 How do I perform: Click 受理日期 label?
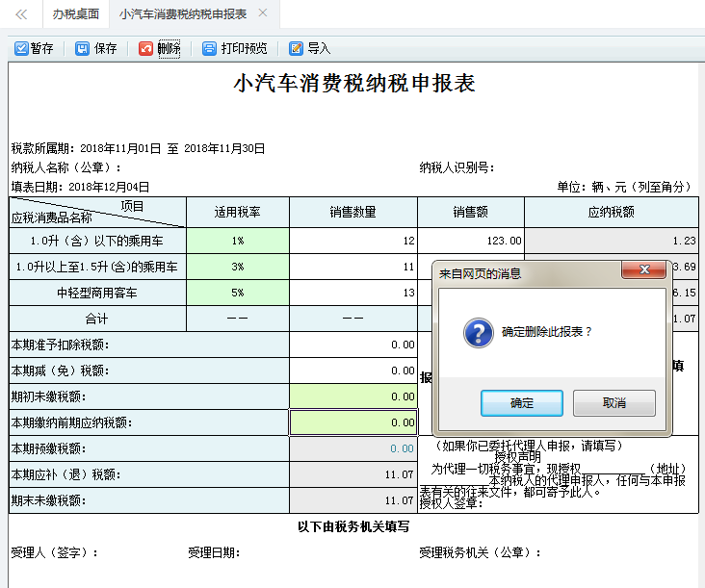(x=214, y=552)
